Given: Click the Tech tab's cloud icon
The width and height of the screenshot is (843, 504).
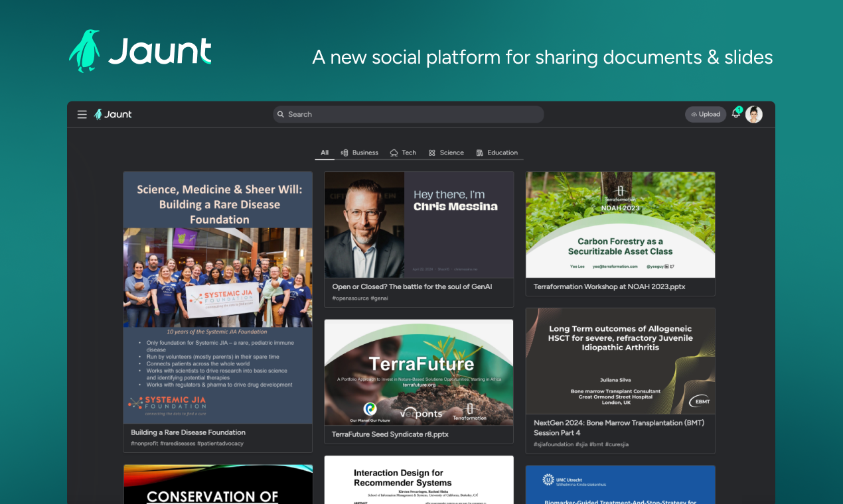Looking at the screenshot, I should click(394, 153).
